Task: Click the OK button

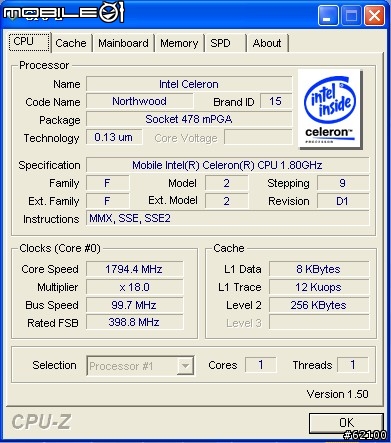Action: tap(346, 423)
